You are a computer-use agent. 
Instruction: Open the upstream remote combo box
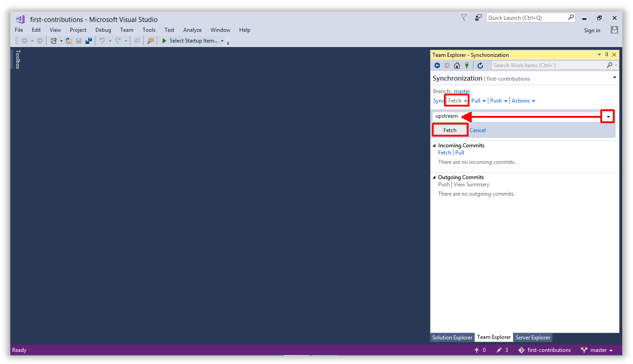click(x=608, y=116)
